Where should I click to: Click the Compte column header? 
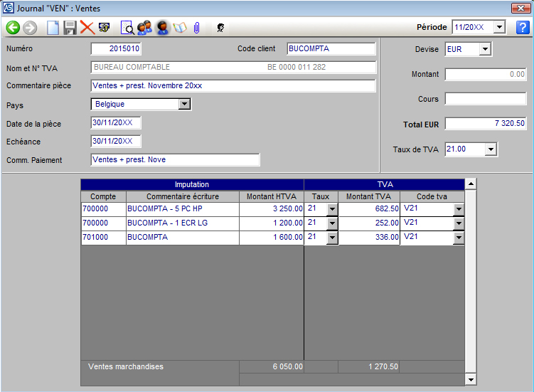click(x=103, y=196)
